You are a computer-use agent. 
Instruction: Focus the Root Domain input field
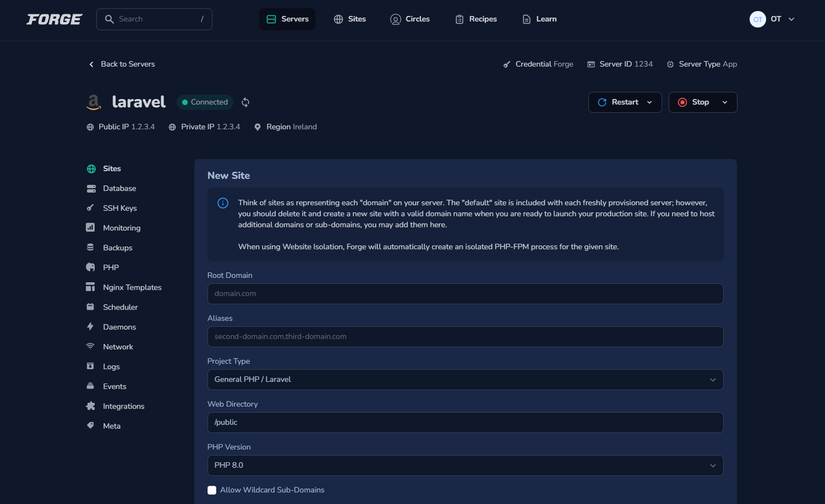[465, 294]
